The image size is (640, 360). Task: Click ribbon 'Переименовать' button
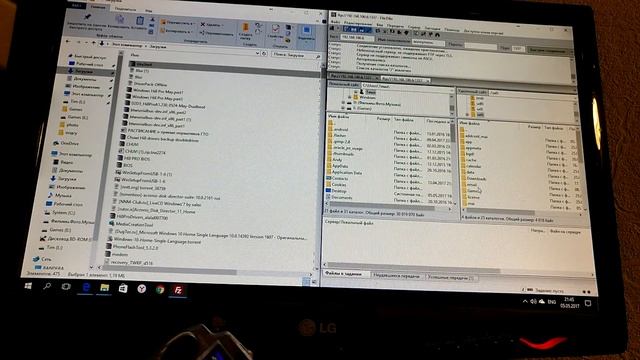(217, 34)
